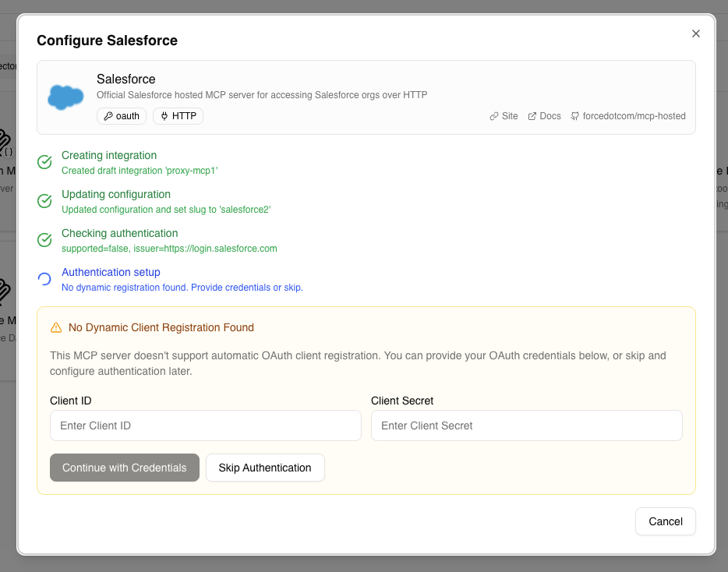Click the 'Updating configuration' step title
Screen dimensions: 728x572
pos(116,194)
